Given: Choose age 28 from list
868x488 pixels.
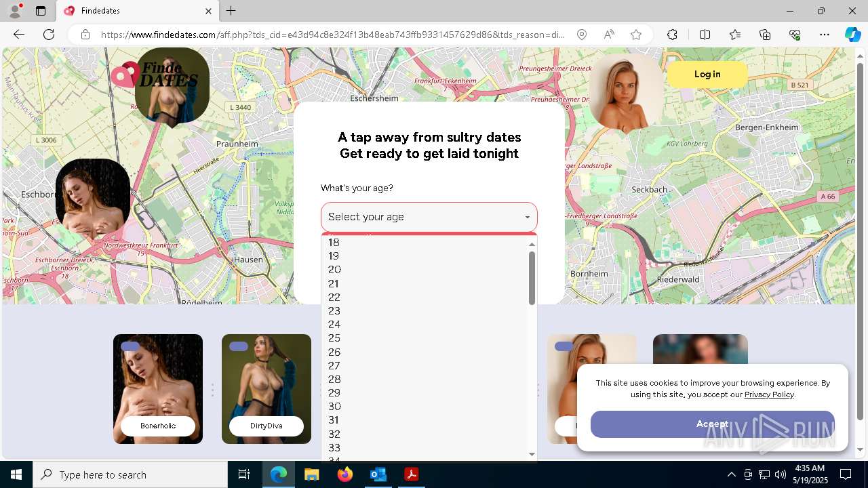Looking at the screenshot, I should [x=425, y=380].
